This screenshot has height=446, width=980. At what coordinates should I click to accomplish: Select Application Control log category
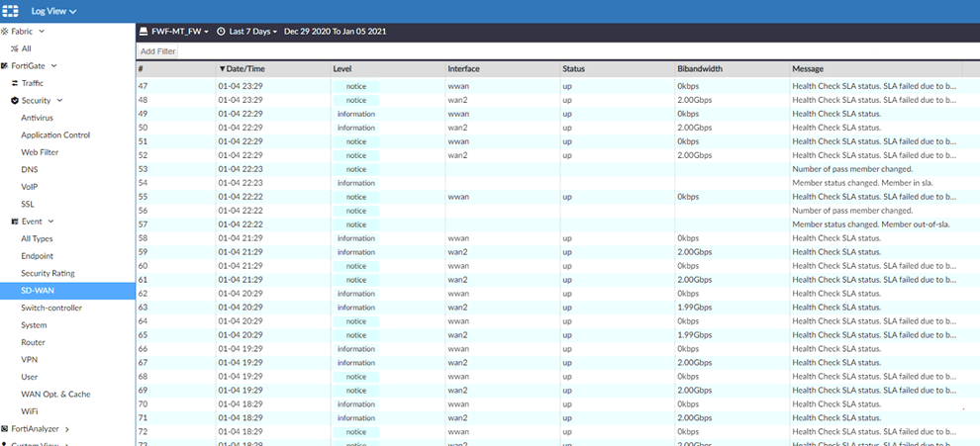[x=55, y=135]
